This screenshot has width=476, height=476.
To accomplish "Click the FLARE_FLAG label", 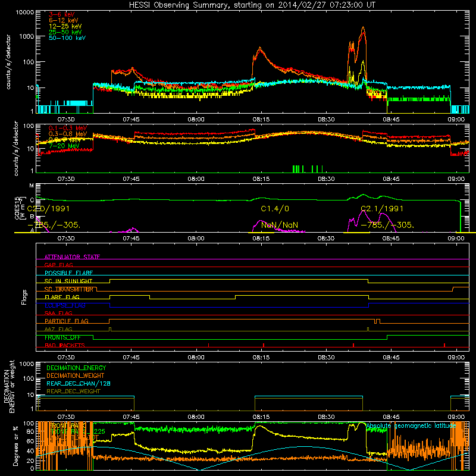I will click(x=62, y=297).
